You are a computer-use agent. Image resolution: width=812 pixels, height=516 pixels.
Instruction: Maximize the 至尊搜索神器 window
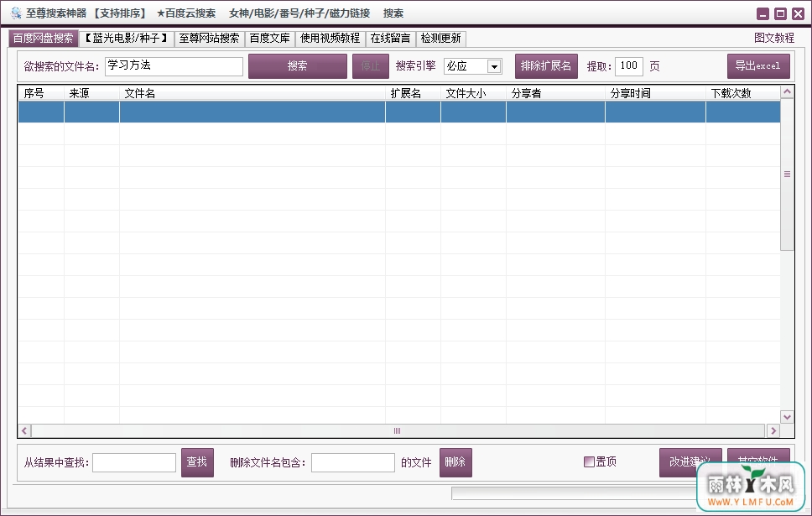tap(780, 14)
